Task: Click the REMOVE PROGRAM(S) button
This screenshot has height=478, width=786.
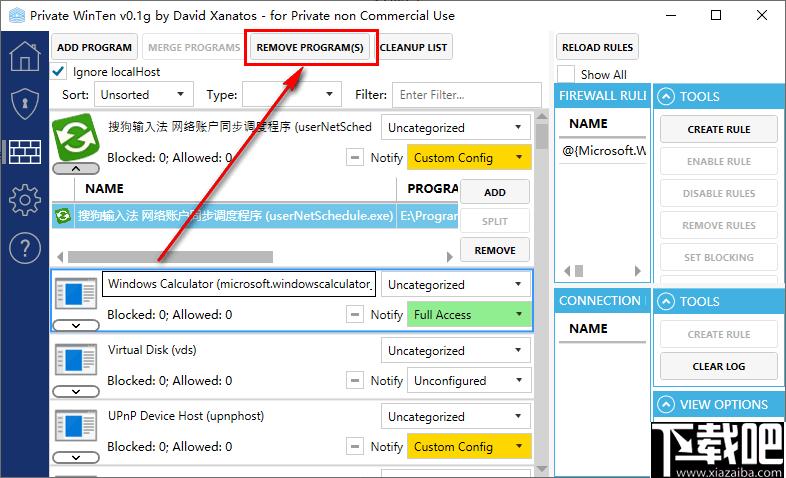Action: pos(310,47)
